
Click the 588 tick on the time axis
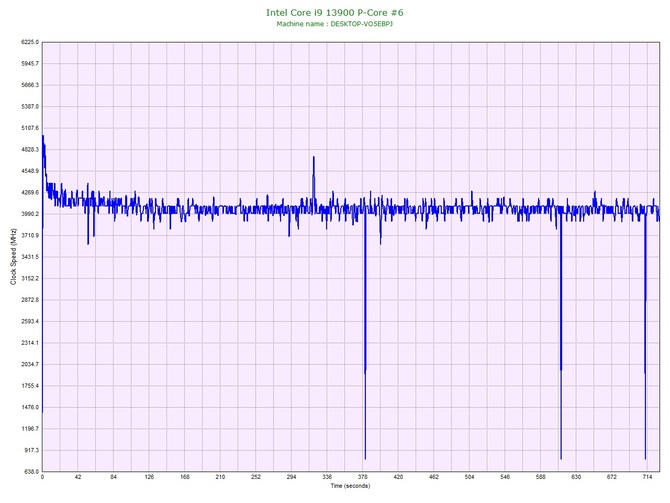coord(541,477)
